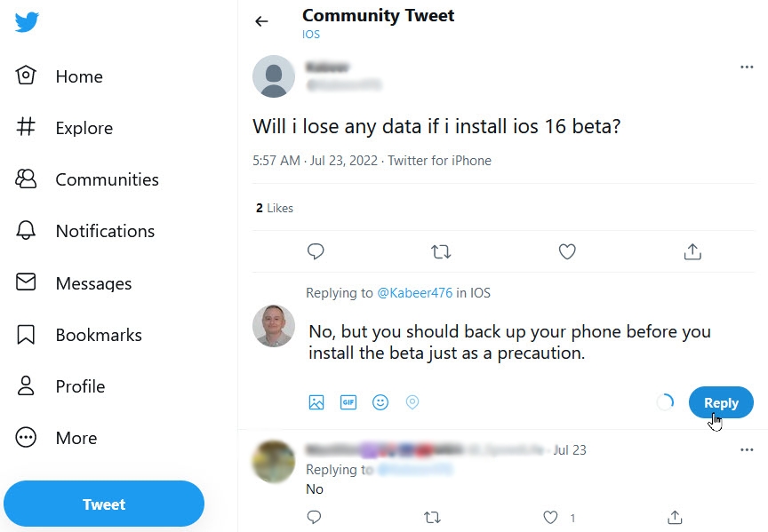Open the share icon on the main tweet

click(692, 251)
